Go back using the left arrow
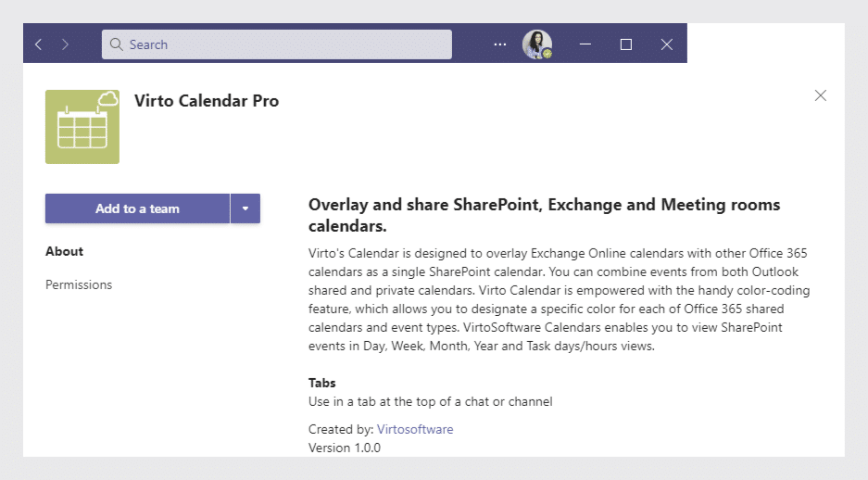This screenshot has height=480, width=868. (x=38, y=44)
